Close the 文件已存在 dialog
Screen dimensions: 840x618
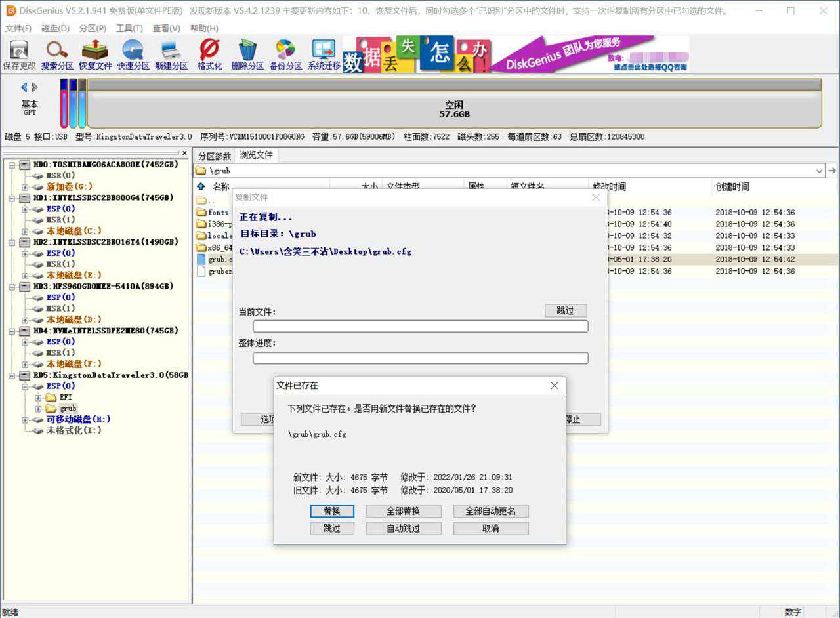[555, 386]
